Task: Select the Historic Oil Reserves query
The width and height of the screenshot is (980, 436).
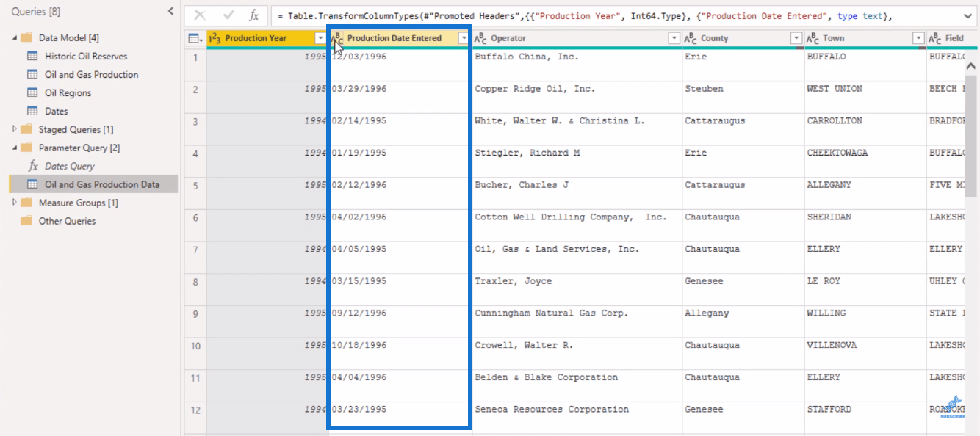Action: pos(86,56)
